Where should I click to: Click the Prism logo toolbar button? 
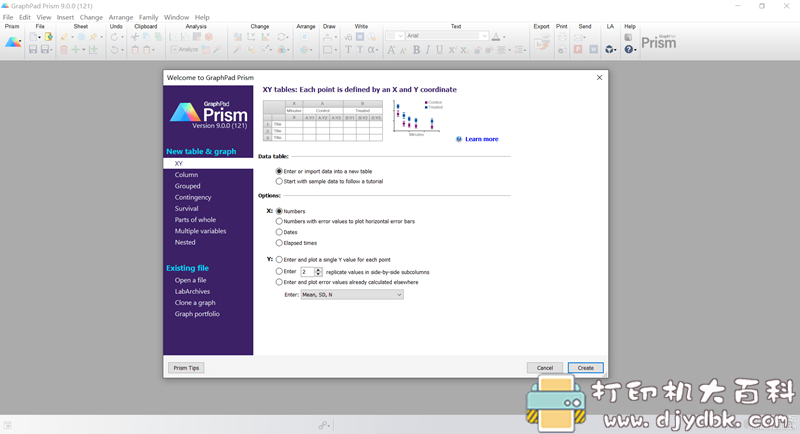[x=13, y=43]
